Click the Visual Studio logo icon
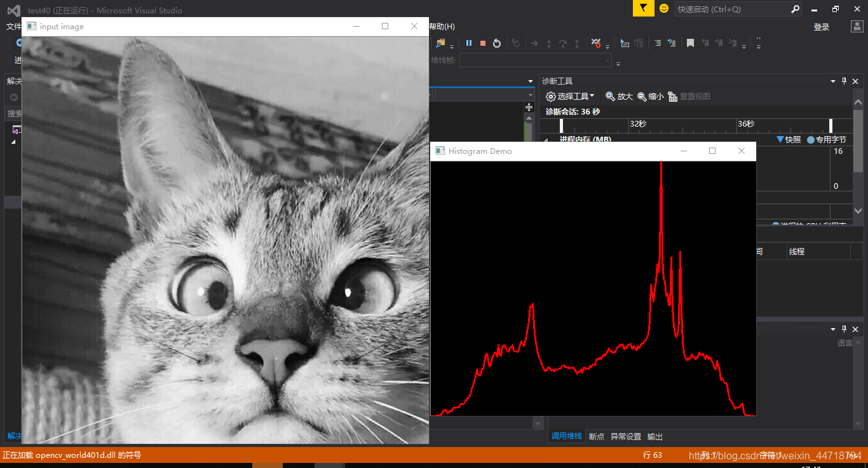Image resolution: width=868 pixels, height=468 pixels. tap(13, 10)
